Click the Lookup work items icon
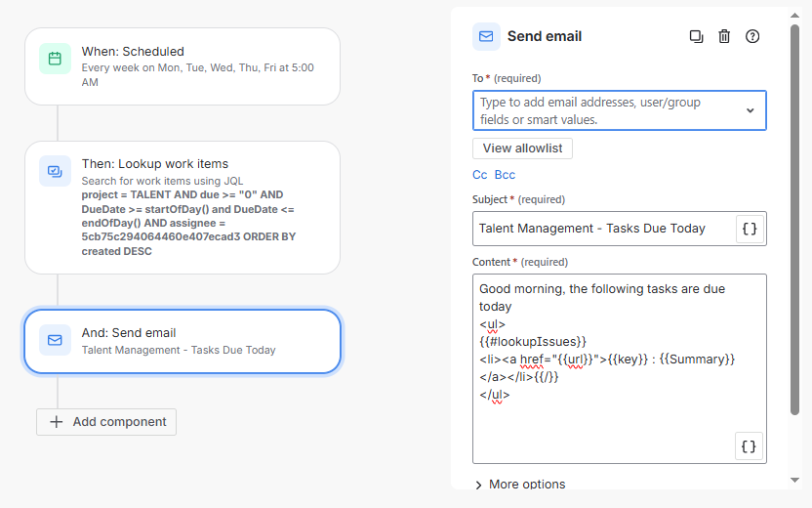The width and height of the screenshot is (812, 508). [x=55, y=171]
